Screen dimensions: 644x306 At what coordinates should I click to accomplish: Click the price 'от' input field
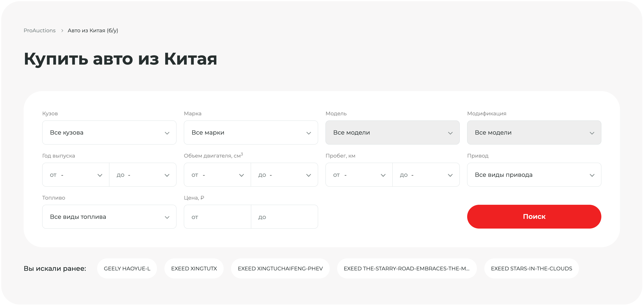click(x=217, y=217)
